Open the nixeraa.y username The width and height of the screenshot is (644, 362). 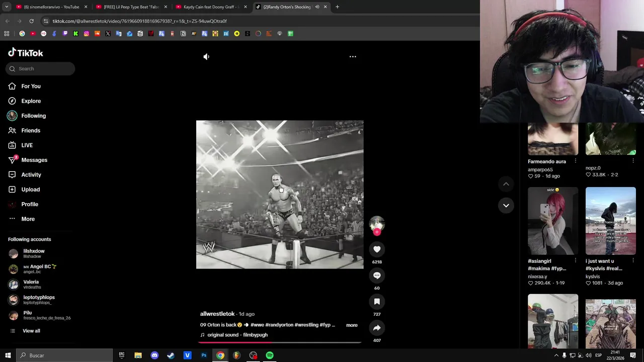[537, 277]
